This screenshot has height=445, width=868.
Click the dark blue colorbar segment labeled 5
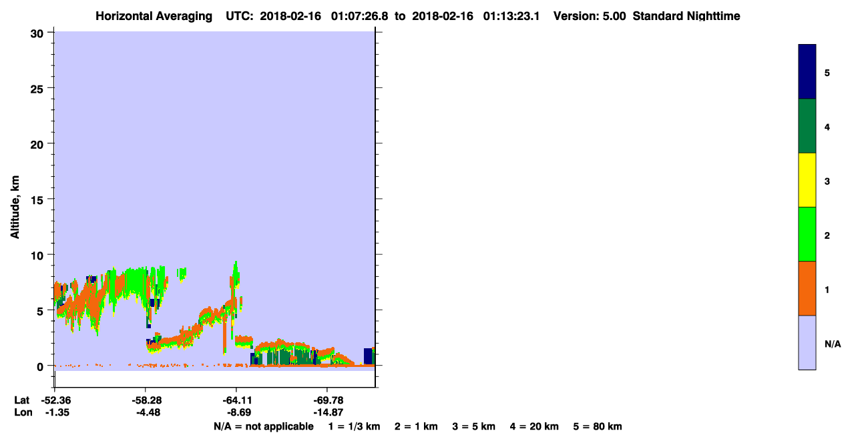pos(807,72)
